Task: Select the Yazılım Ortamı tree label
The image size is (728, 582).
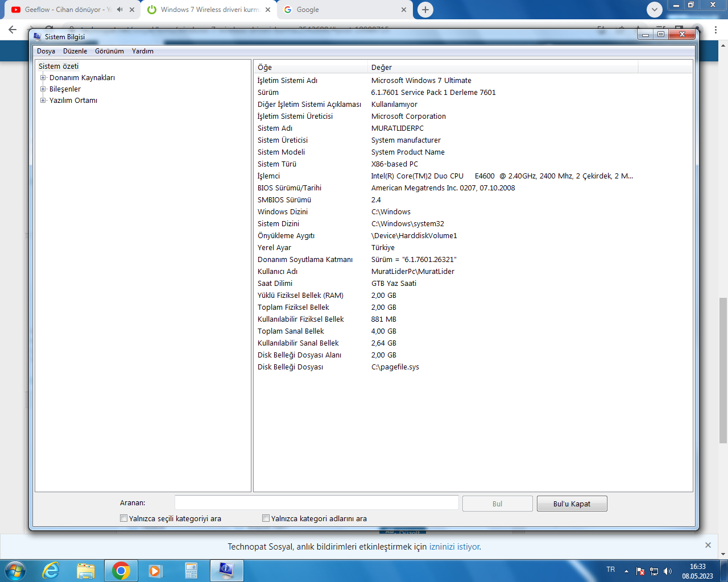Action: (x=73, y=101)
